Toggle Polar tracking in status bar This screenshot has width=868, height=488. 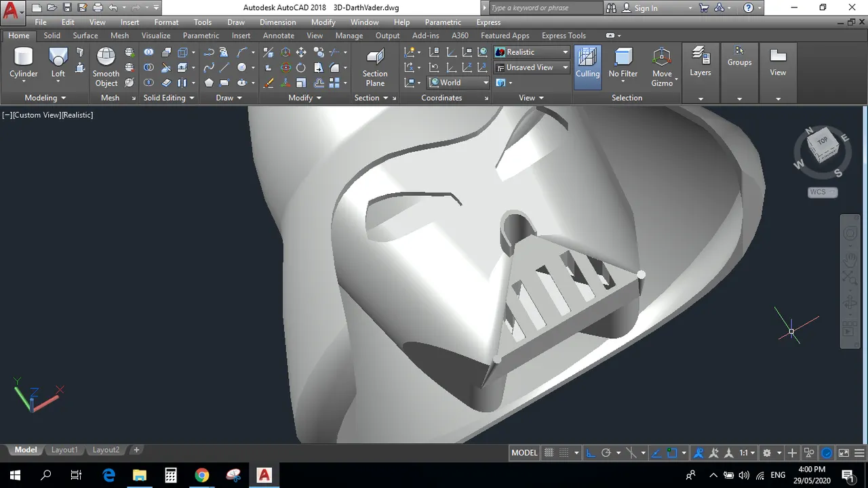pos(606,453)
